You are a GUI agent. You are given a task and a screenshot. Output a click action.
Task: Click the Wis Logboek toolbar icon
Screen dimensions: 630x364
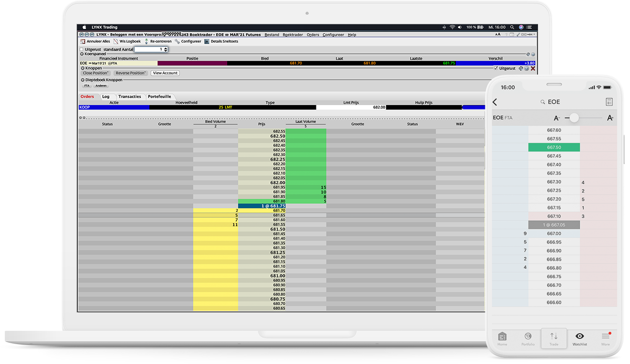(x=116, y=42)
